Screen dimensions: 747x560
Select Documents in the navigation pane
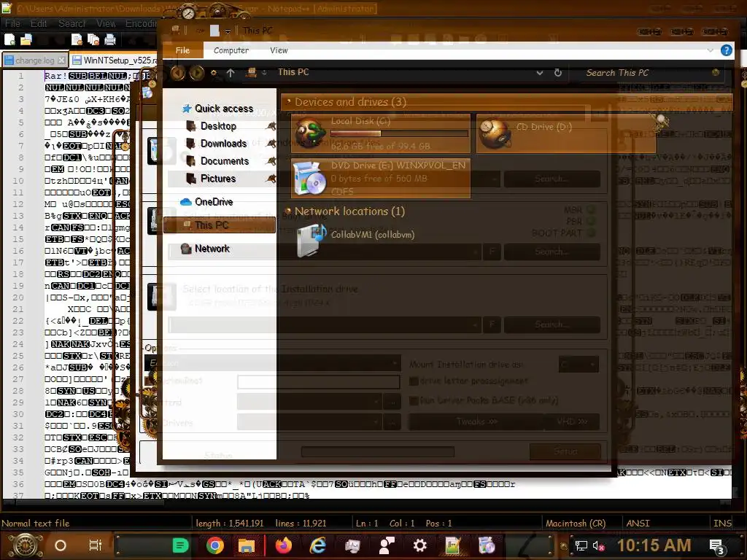tap(225, 161)
